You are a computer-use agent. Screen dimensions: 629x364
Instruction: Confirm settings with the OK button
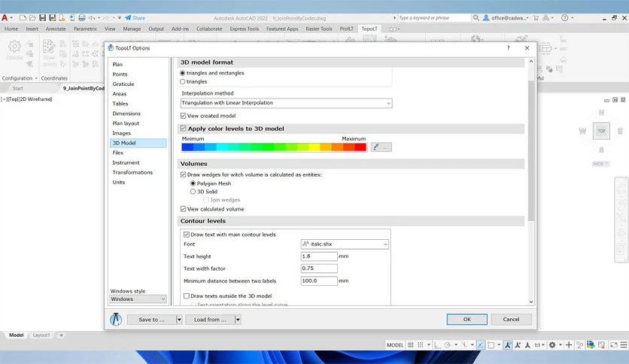pyautogui.click(x=467, y=319)
